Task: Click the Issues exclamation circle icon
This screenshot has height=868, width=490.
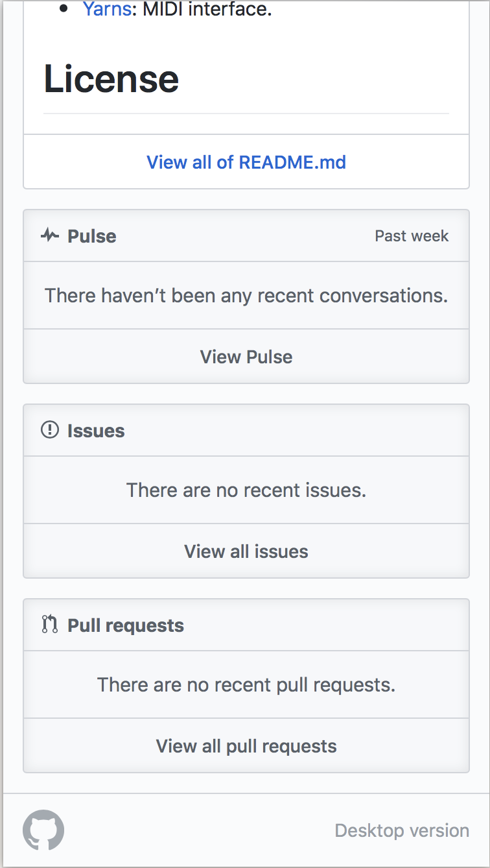Action: coord(50,430)
